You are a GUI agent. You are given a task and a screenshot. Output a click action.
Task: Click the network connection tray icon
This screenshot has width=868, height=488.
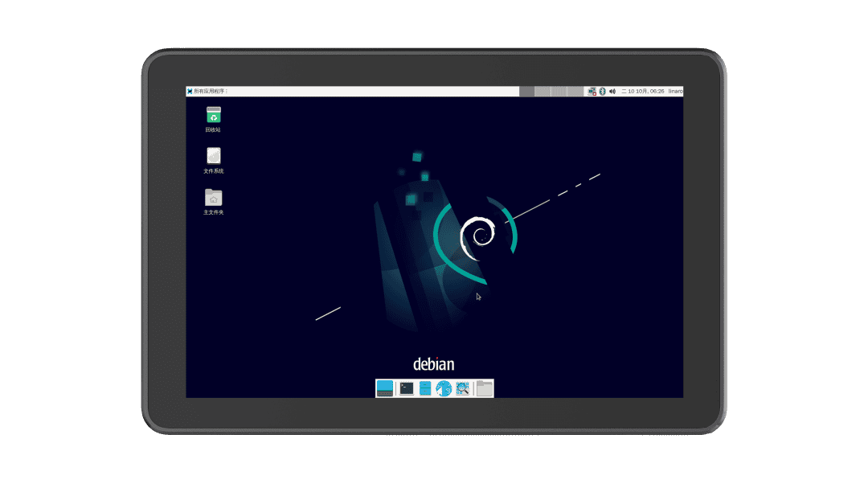pos(592,92)
